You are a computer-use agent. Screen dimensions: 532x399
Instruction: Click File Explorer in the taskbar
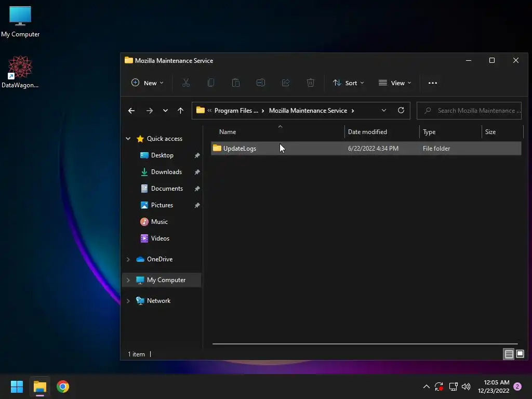click(40, 387)
